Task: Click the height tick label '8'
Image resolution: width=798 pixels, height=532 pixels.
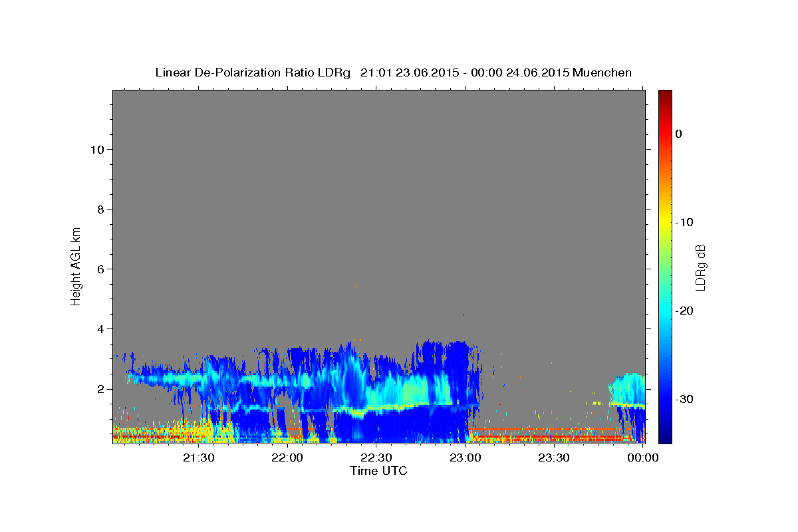Action: 100,209
